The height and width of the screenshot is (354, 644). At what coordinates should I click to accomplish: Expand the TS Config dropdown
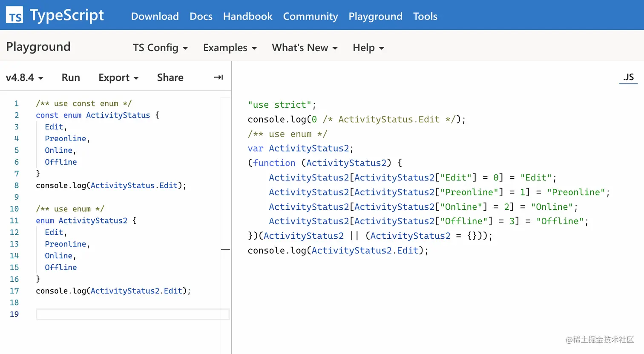coord(160,48)
